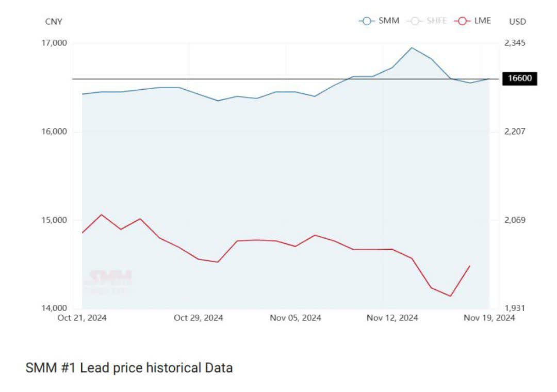Select the Nov 19, 2024 date label
This screenshot has width=557, height=392.
tap(489, 318)
